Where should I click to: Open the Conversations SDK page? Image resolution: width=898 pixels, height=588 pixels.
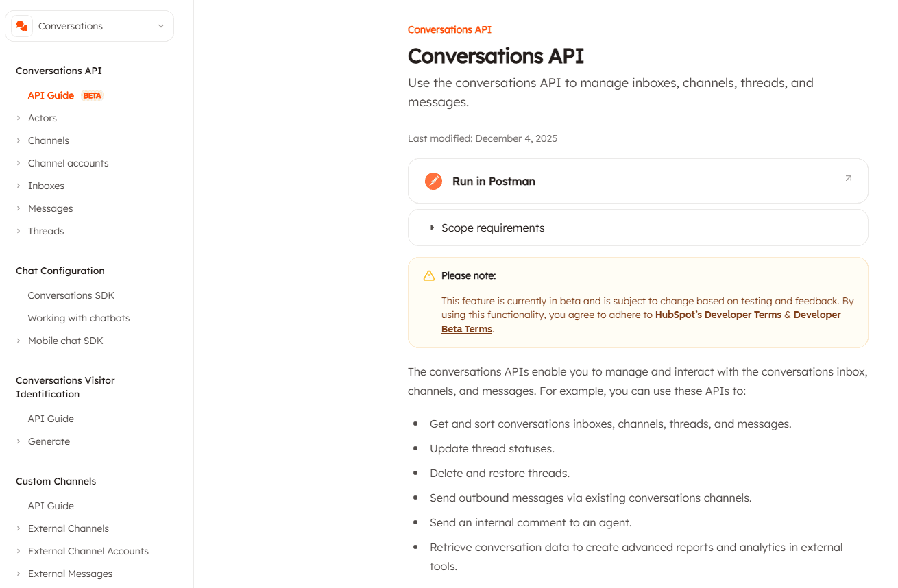[71, 295]
